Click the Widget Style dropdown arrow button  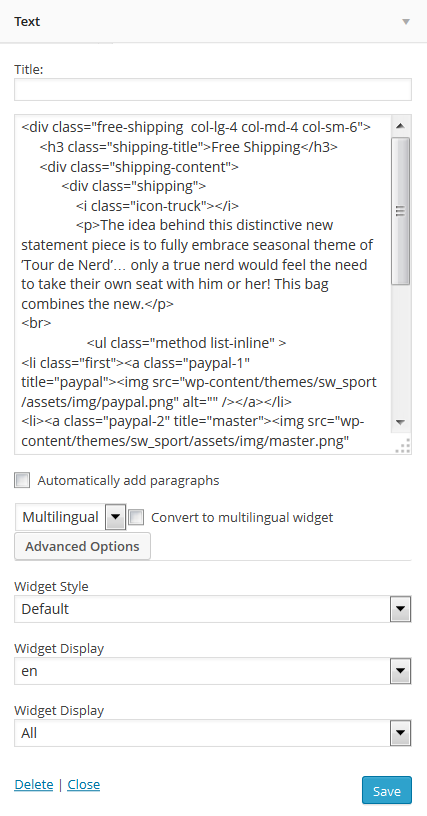[x=400, y=609]
